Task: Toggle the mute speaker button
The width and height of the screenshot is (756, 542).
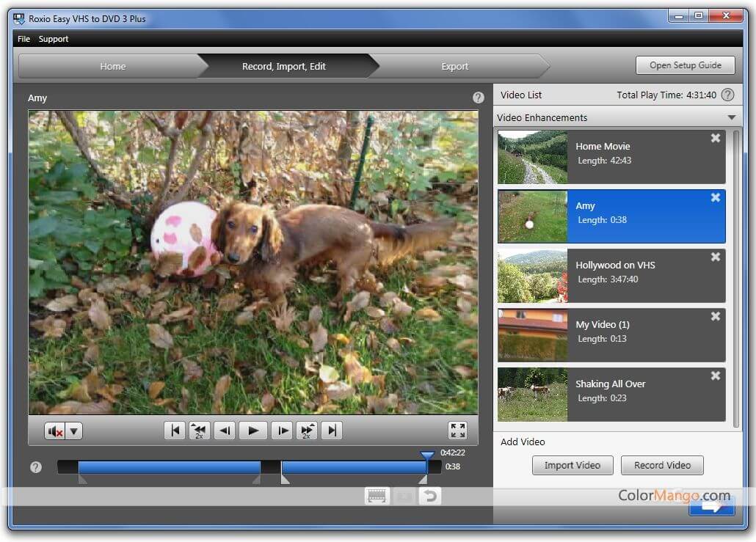Action: coord(55,431)
